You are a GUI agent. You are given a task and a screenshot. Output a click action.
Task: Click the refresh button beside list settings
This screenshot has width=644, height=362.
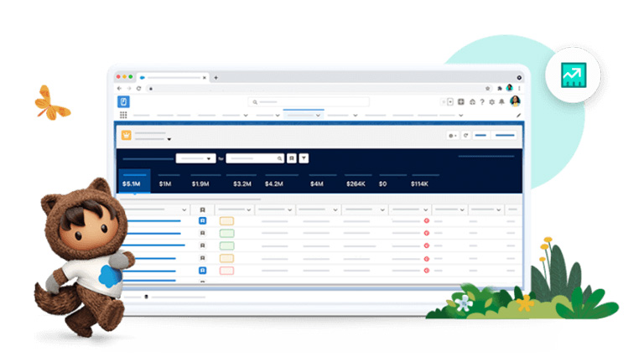[465, 135]
